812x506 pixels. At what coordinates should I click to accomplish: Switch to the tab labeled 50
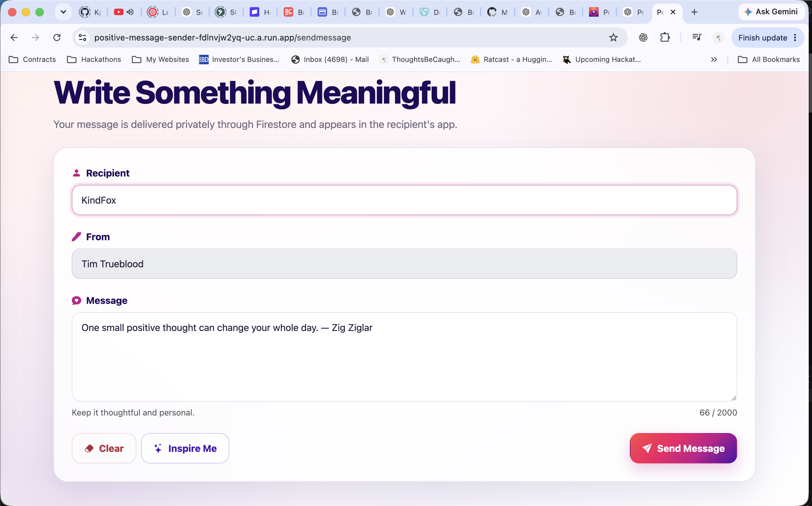coord(226,12)
